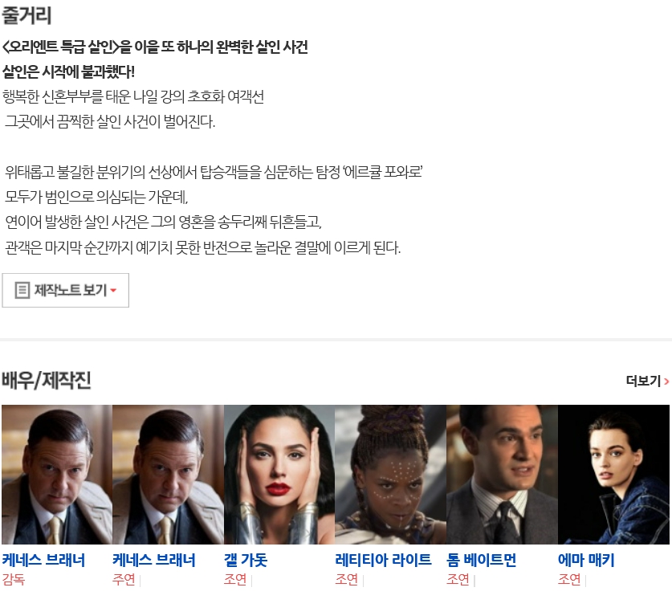This screenshot has height=616, width=672.
Task: Open the 톰 베이트먼 photo thumbnail
Action: pos(502,475)
